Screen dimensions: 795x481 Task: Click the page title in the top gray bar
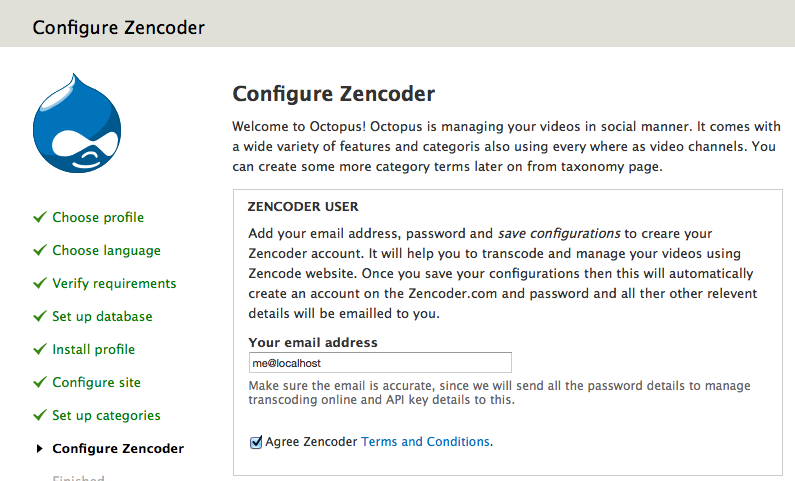click(118, 27)
